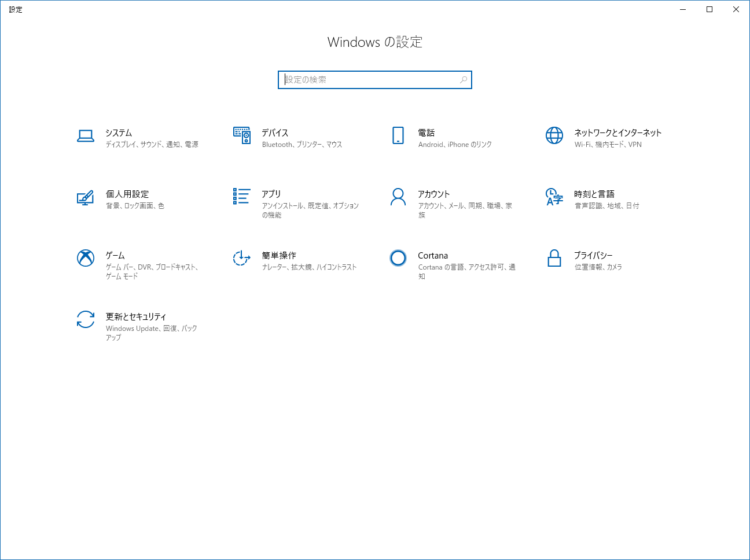Open 個人用設定 title text
The height and width of the screenshot is (560, 750).
click(127, 194)
